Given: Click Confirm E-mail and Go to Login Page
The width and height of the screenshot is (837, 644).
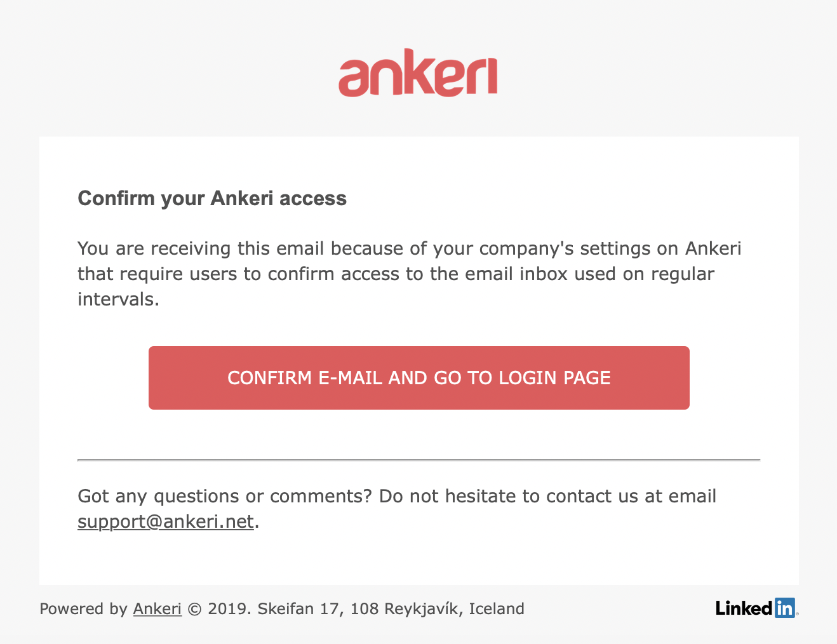Looking at the screenshot, I should (x=419, y=378).
